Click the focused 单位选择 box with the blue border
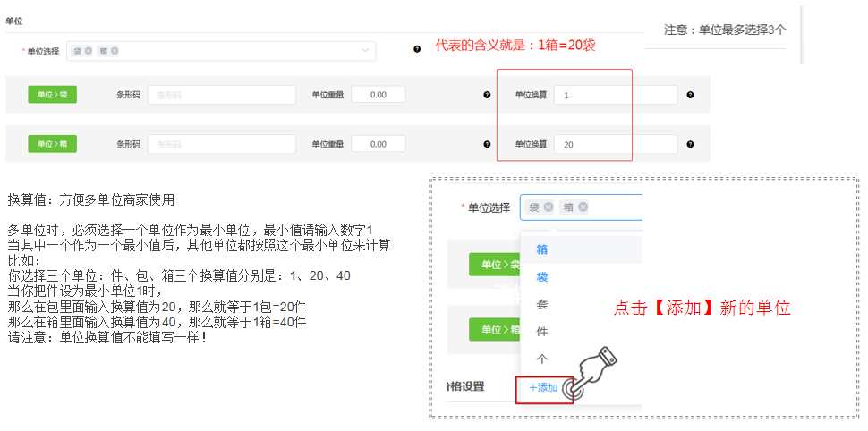 click(x=582, y=207)
